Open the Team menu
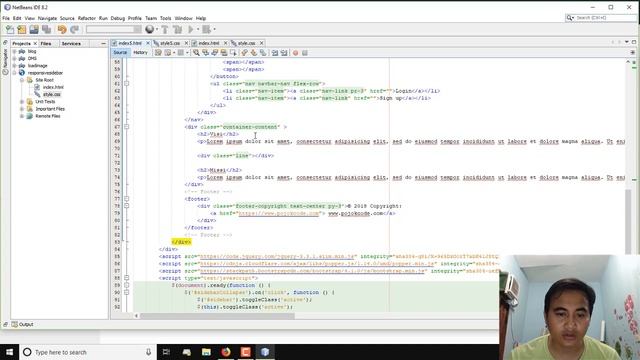 pyautogui.click(x=151, y=18)
